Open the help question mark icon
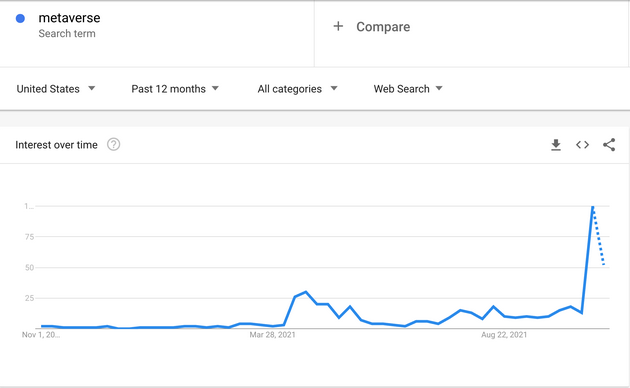Image resolution: width=630 pixels, height=388 pixels. (113, 144)
